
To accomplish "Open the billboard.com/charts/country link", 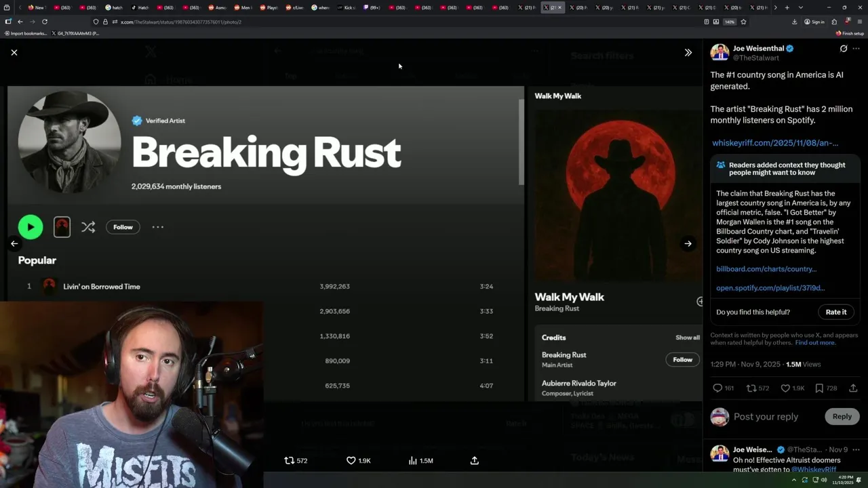I will tap(766, 269).
